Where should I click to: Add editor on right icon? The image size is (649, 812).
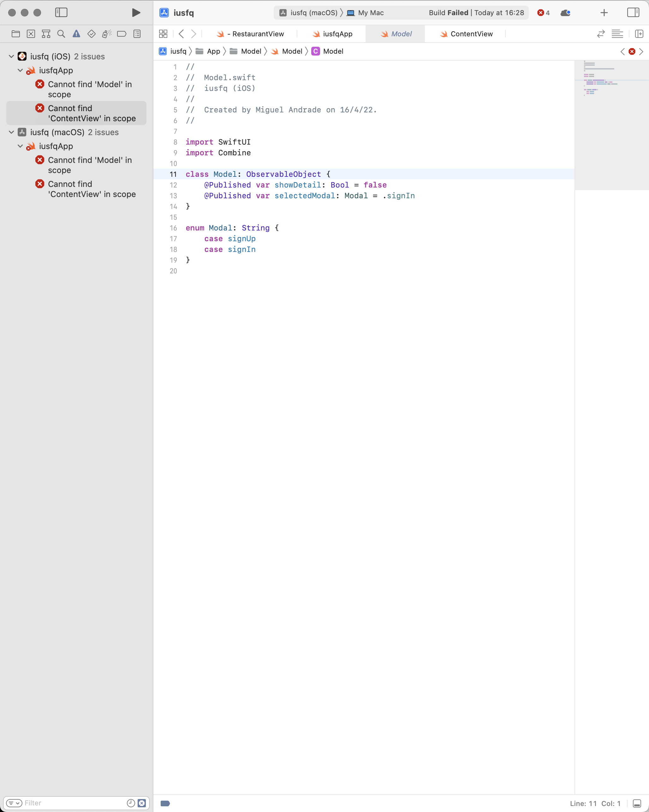pyautogui.click(x=639, y=34)
